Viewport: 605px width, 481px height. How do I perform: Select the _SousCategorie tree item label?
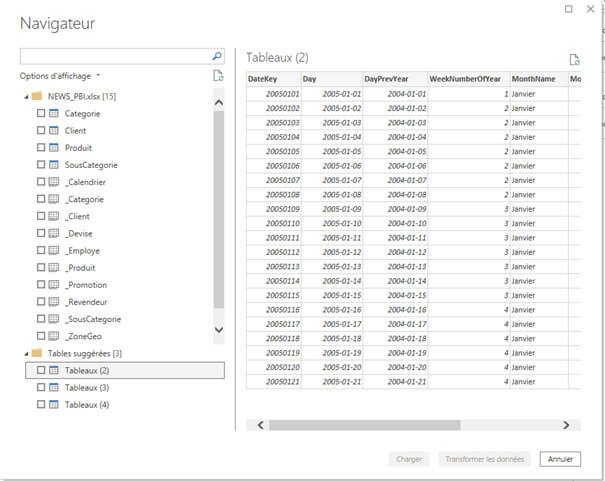[93, 319]
